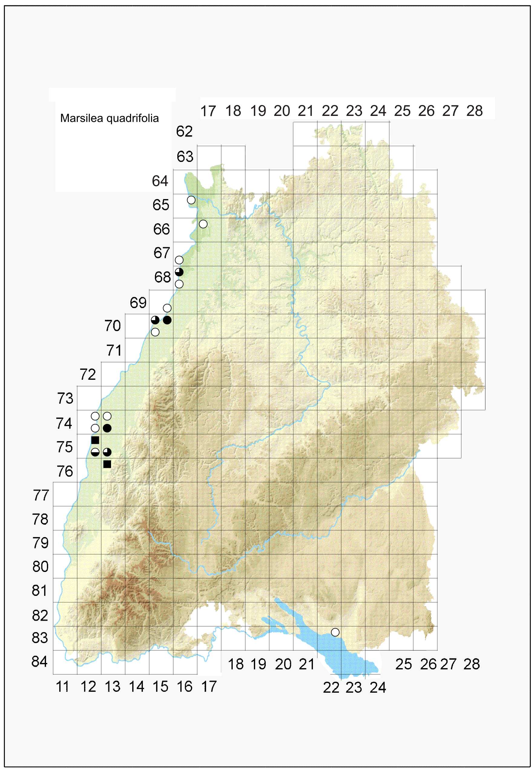The width and height of the screenshot is (532, 768).
Task: Click the black square marker in row 76
Action: pyautogui.click(x=107, y=464)
